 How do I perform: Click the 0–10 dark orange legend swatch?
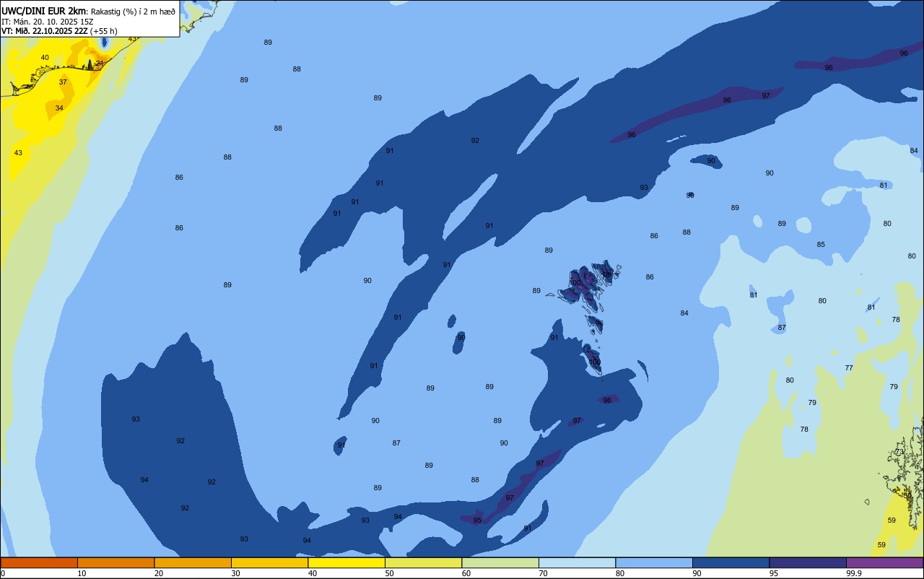(39, 563)
